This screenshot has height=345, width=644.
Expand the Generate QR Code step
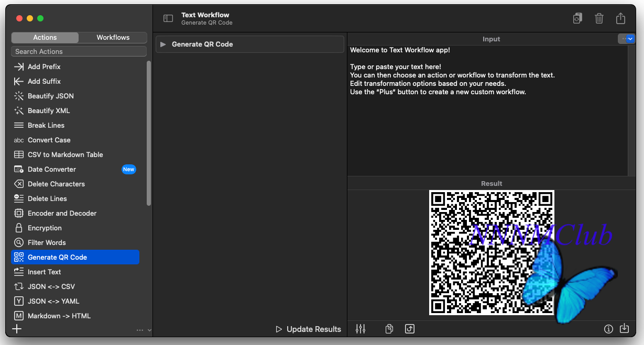click(163, 44)
